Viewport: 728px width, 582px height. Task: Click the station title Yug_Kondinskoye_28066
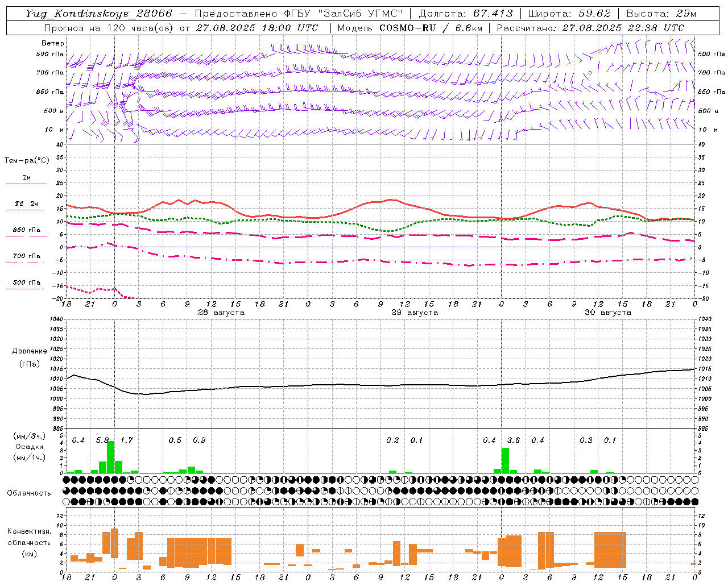pyautogui.click(x=98, y=14)
